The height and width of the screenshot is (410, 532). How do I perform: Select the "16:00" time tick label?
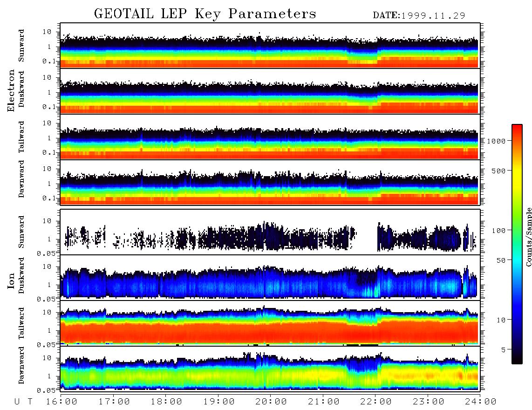tap(61, 402)
